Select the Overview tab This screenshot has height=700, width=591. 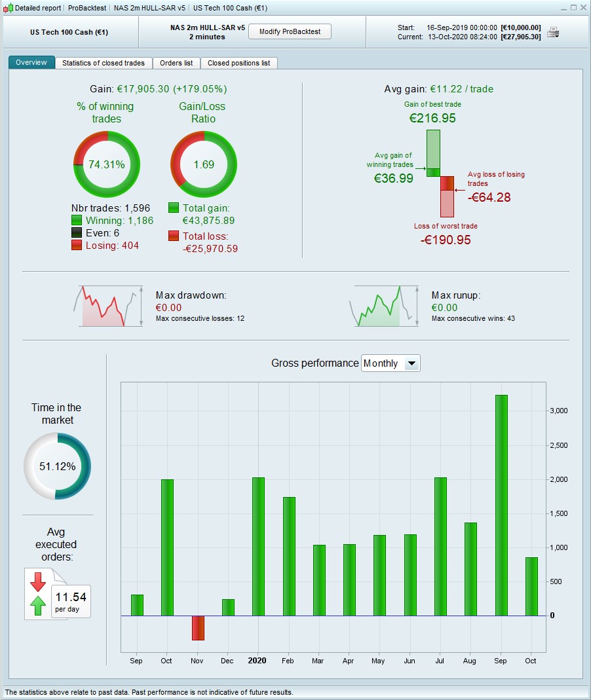[x=31, y=62]
